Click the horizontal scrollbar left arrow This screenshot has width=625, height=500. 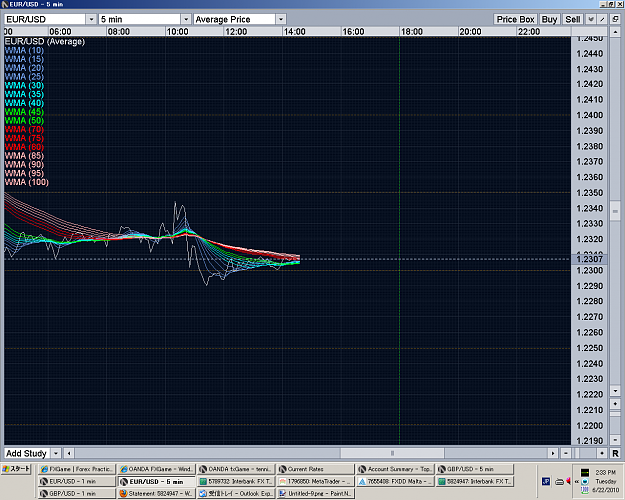(69, 453)
